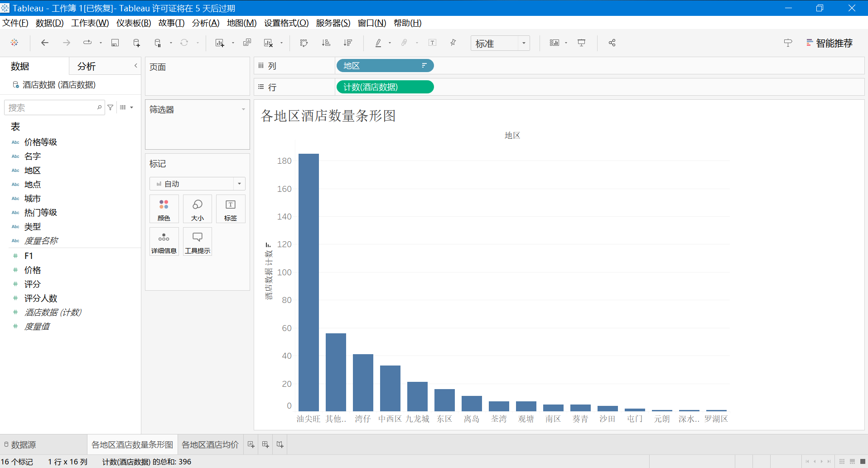The height and width of the screenshot is (468, 868).
Task: Click the new dashboard tab icon
Action: (265, 444)
